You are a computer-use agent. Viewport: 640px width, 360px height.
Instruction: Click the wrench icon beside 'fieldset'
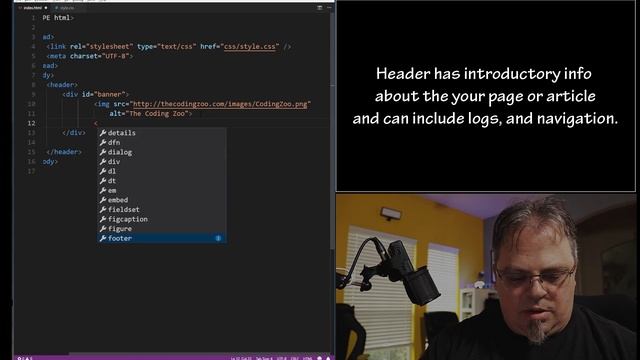pyautogui.click(x=103, y=209)
